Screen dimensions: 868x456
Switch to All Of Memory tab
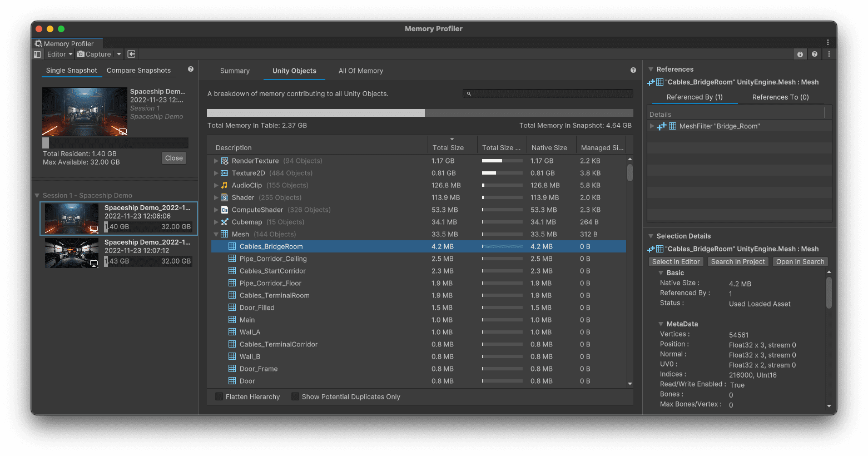pos(361,71)
